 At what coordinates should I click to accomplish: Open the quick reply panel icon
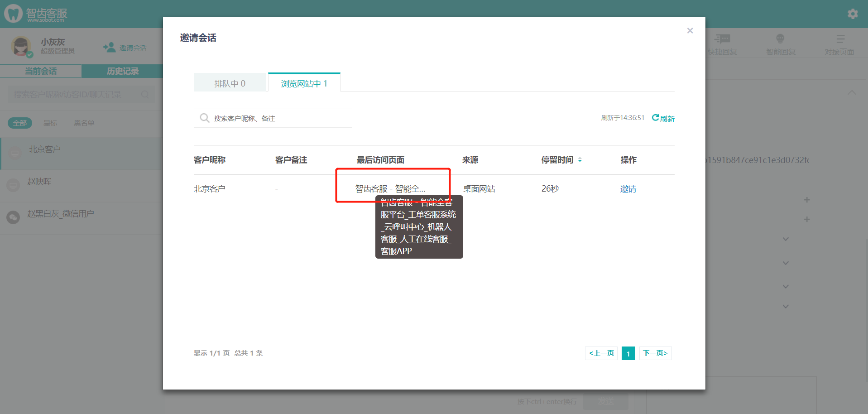coord(722,39)
